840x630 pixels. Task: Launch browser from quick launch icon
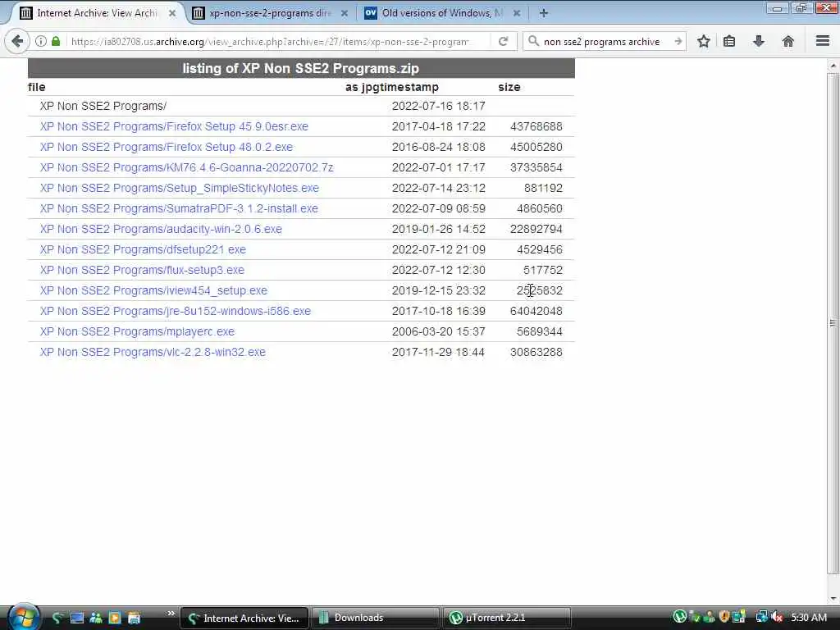[x=58, y=618]
